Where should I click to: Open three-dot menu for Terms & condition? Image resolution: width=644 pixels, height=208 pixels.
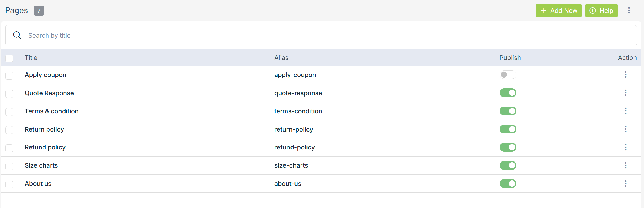[x=626, y=111]
